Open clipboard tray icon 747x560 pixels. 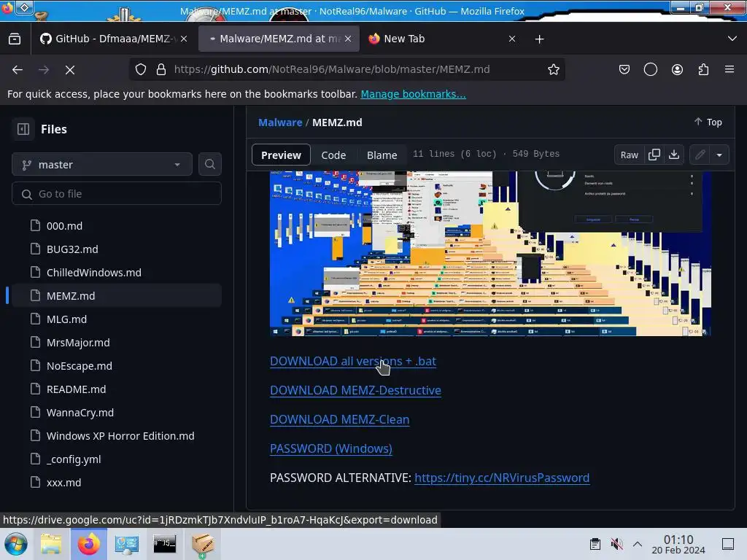tap(595, 544)
